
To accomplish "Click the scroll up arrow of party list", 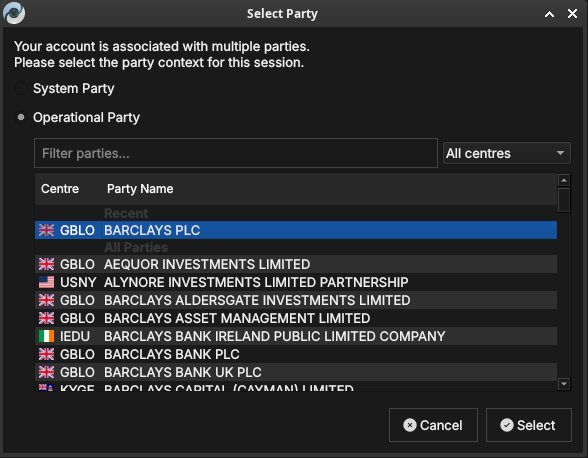I will coord(564,180).
